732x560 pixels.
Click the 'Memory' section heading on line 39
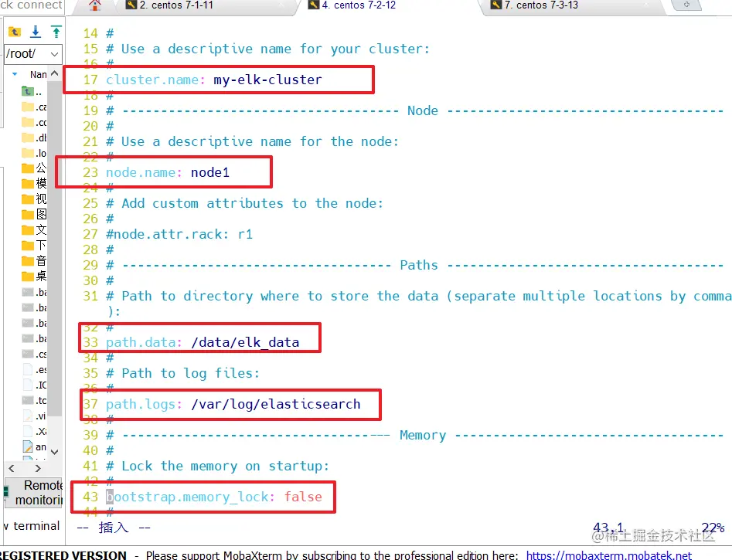pyautogui.click(x=423, y=436)
